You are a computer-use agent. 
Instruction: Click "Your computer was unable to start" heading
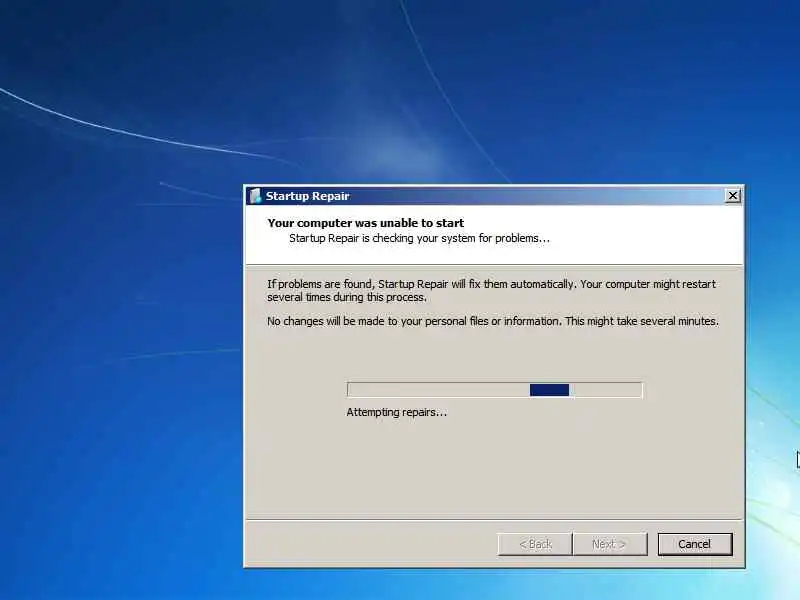pos(365,223)
